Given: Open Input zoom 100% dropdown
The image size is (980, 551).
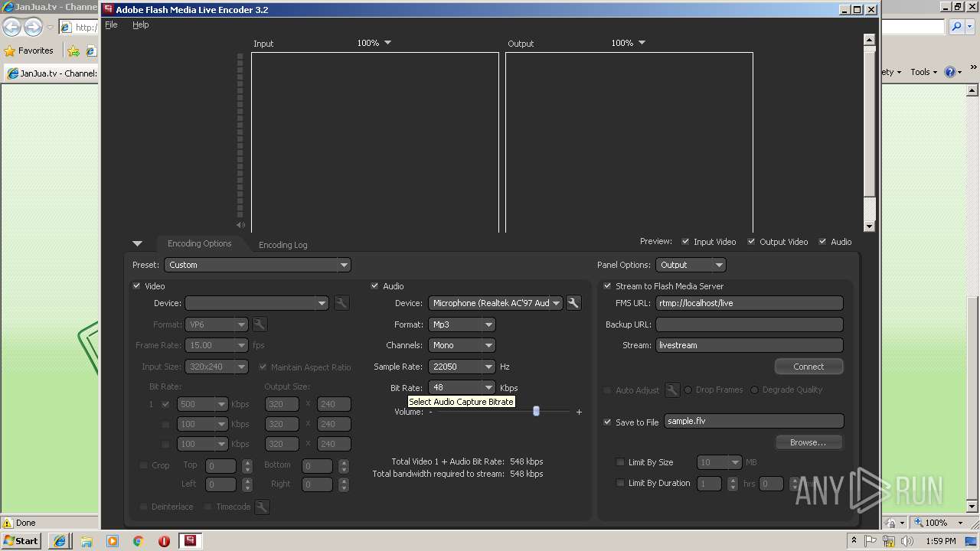Looking at the screenshot, I should [x=374, y=44].
